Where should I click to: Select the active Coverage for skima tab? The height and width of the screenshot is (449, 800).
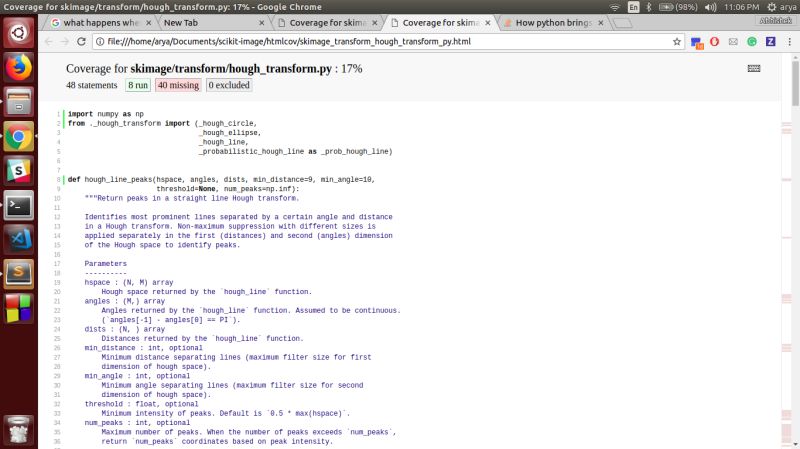pos(440,23)
